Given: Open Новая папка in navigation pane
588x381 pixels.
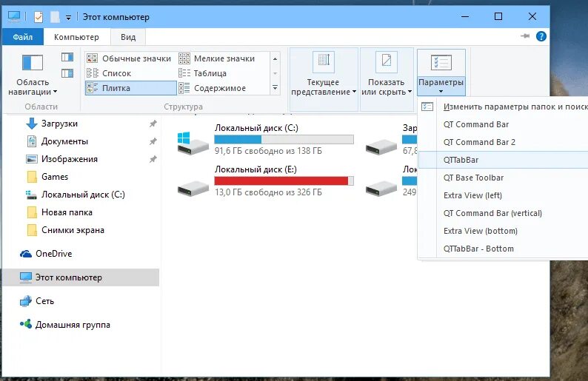Looking at the screenshot, I should (67, 212).
